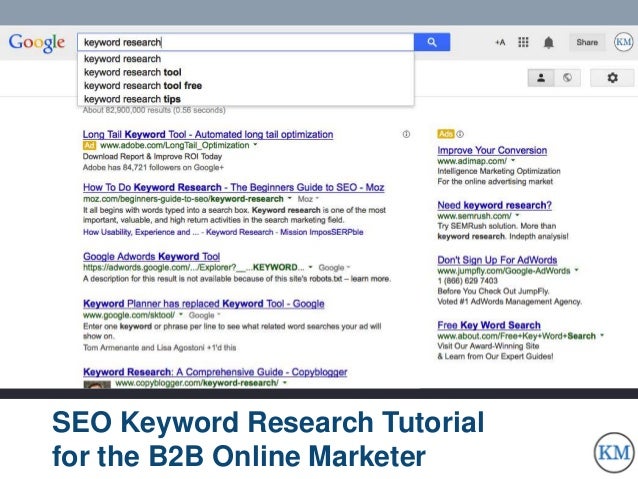The width and height of the screenshot is (638, 479).
Task: Expand dropdown arrow after adwords.google.com URL
Action: [x=310, y=267]
